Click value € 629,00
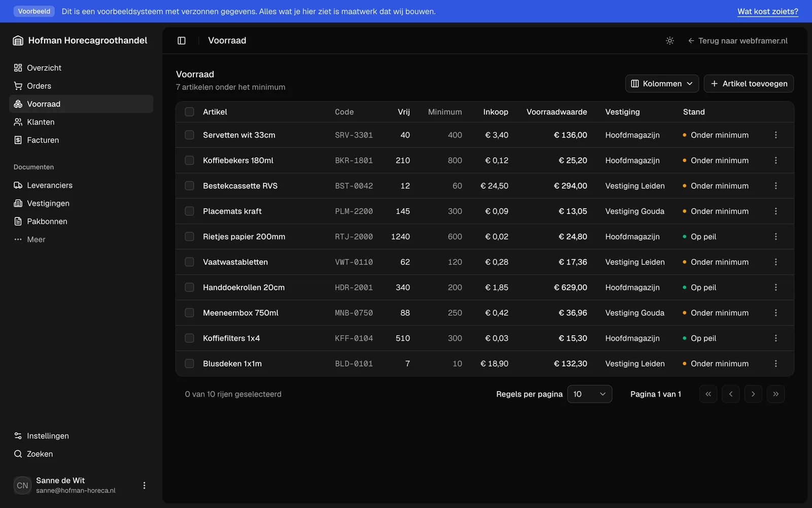812x508 pixels. pos(570,288)
